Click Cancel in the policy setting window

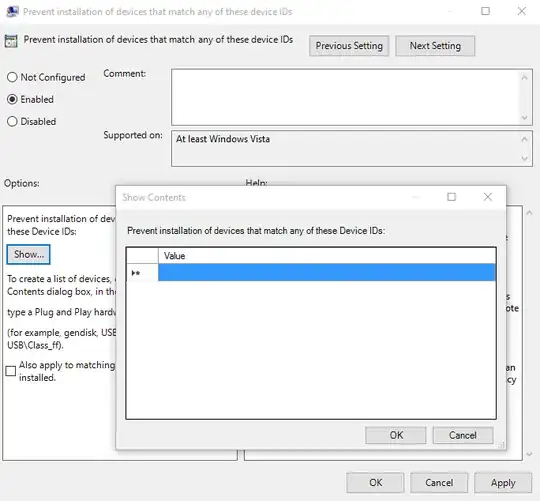click(439, 482)
